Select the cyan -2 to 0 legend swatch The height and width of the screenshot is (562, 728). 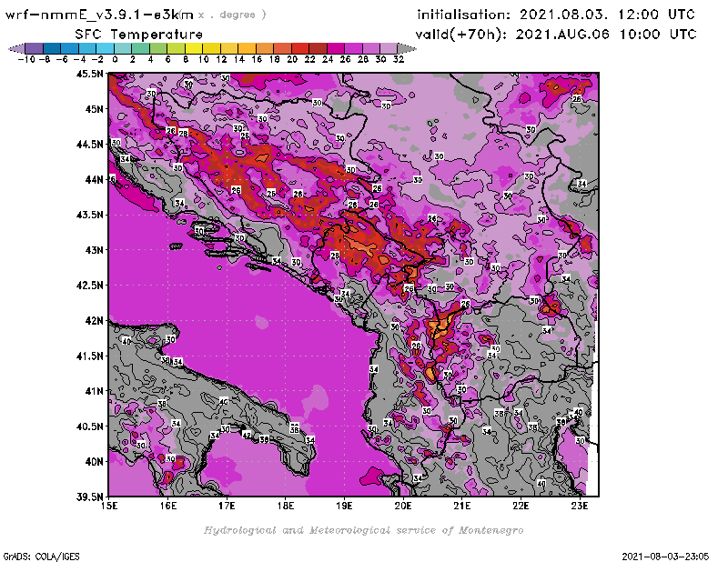coord(105,48)
